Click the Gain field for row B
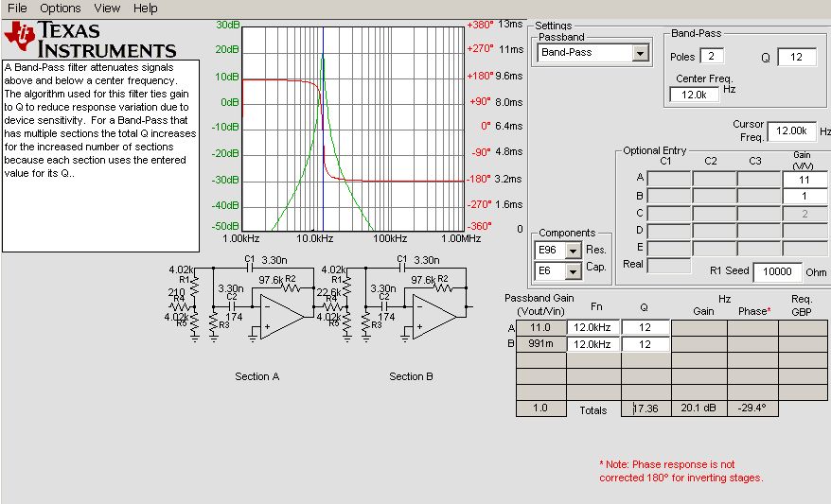This screenshot has height=504, width=831. pos(804,196)
